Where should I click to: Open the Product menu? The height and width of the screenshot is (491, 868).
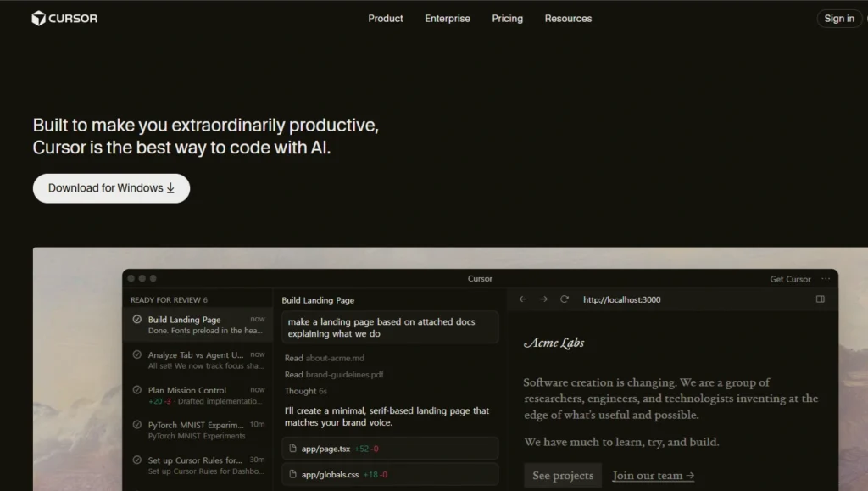pos(386,19)
